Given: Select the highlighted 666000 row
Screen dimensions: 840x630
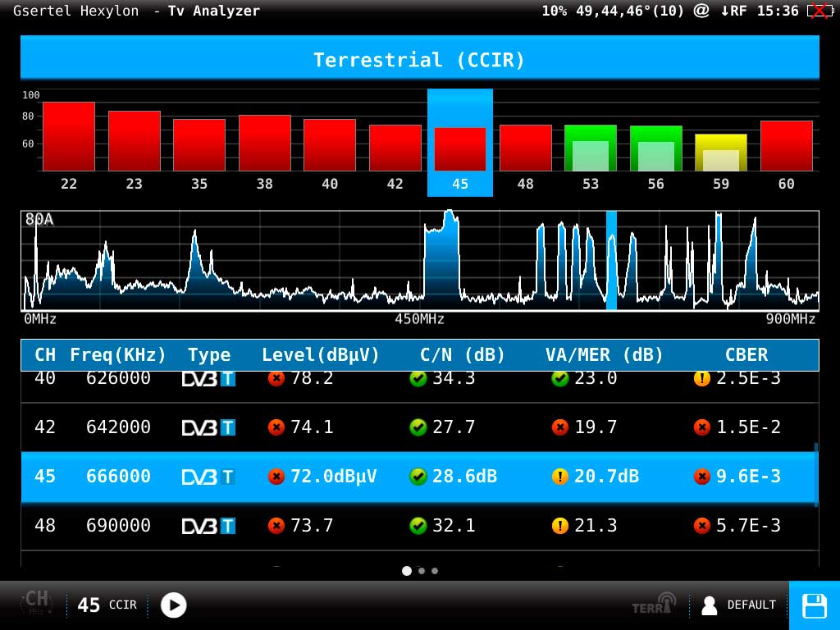Looking at the screenshot, I should [x=419, y=477].
